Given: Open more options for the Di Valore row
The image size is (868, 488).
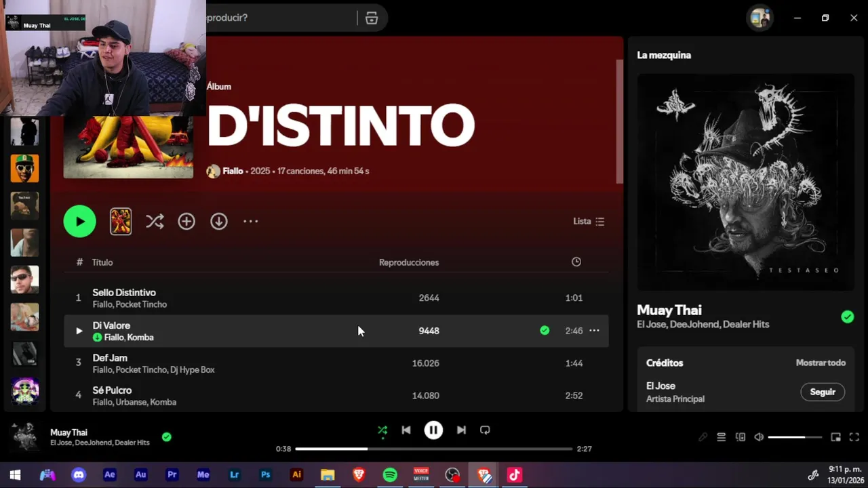Looking at the screenshot, I should tap(594, 331).
